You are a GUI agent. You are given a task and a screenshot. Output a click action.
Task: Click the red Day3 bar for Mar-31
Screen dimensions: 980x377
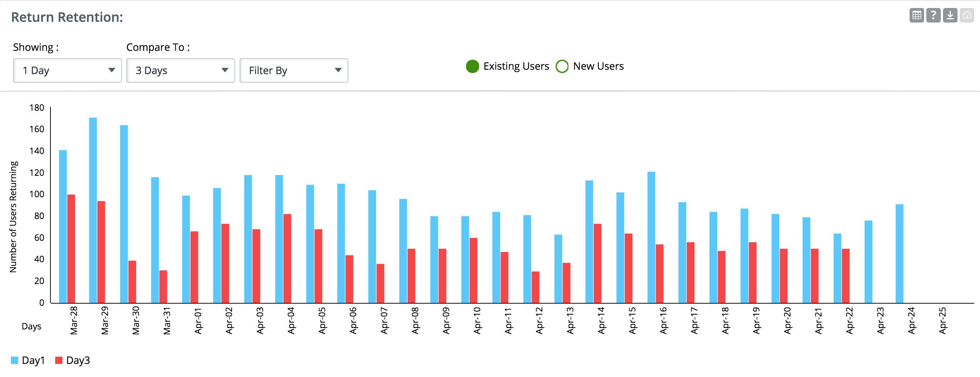163,287
